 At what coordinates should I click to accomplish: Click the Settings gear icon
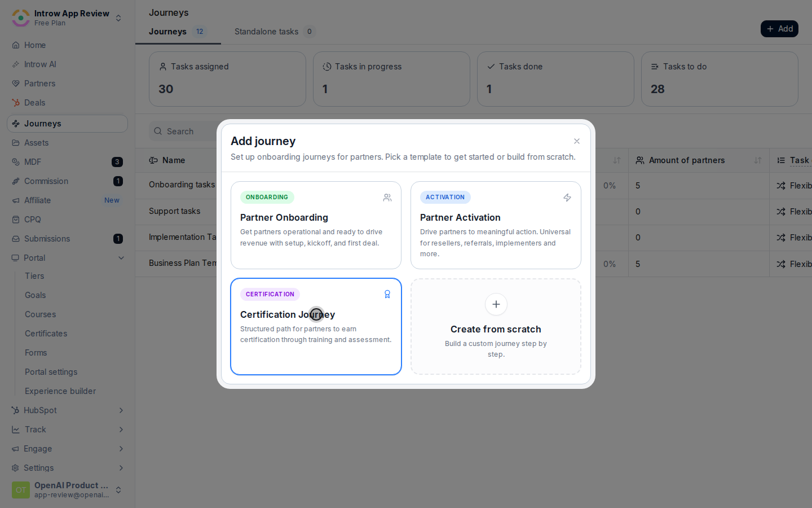point(15,468)
